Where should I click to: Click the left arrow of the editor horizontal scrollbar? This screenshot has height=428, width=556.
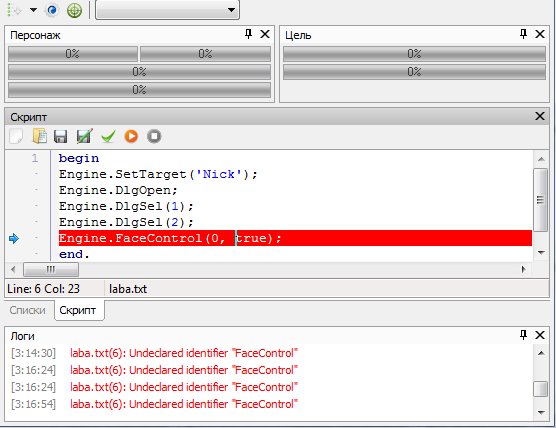[13, 269]
